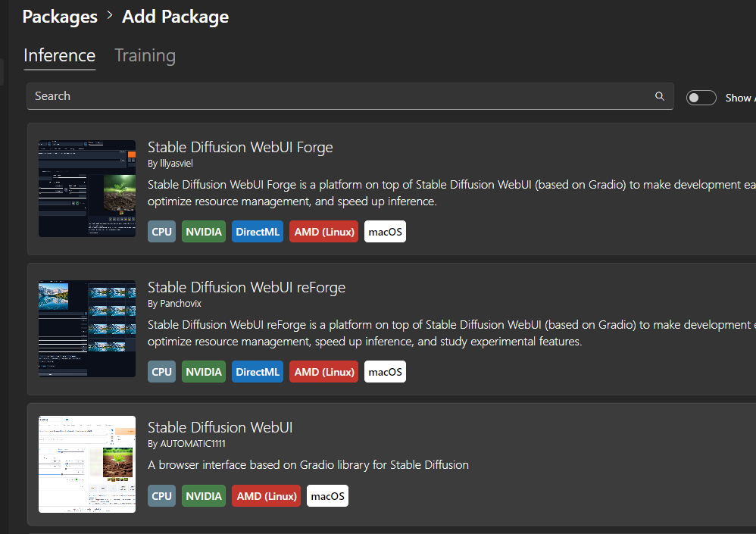Click the macOS badge on WebUI Forge

click(x=386, y=232)
